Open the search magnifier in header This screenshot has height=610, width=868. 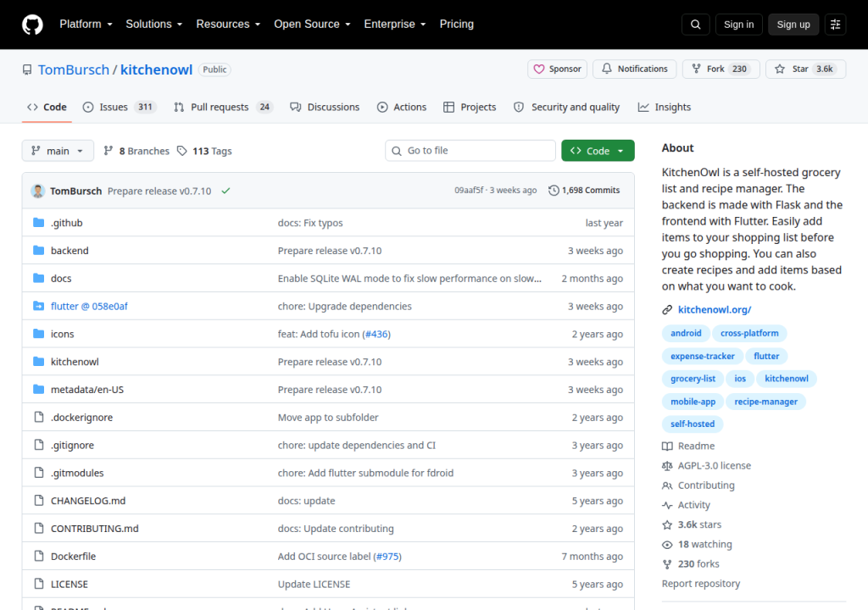point(696,25)
